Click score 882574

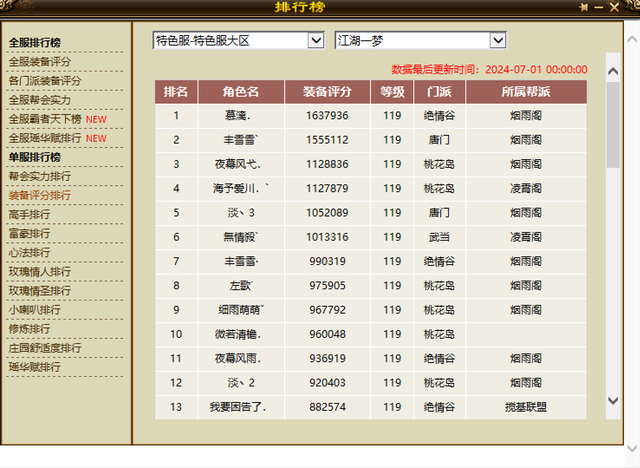click(327, 407)
